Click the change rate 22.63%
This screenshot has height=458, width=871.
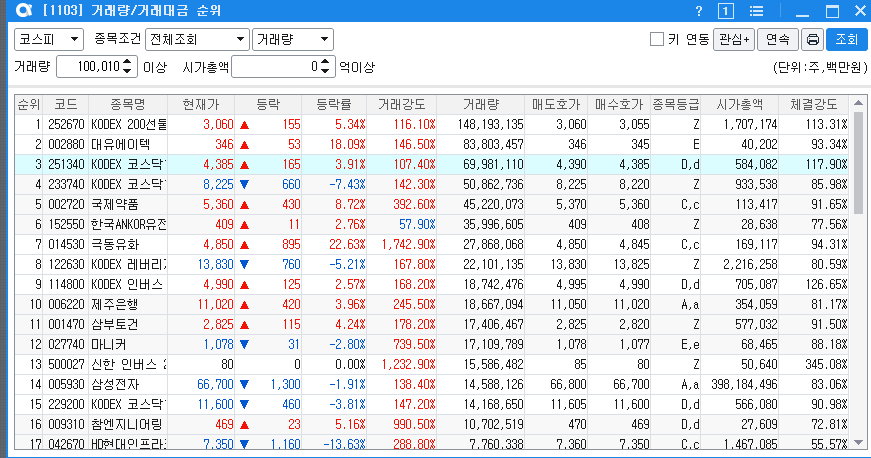(347, 244)
